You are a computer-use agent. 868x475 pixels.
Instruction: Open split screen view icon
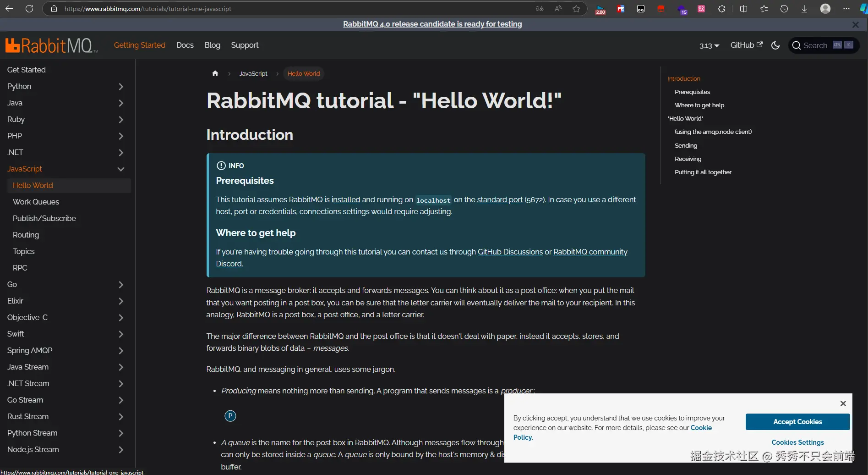(x=743, y=9)
